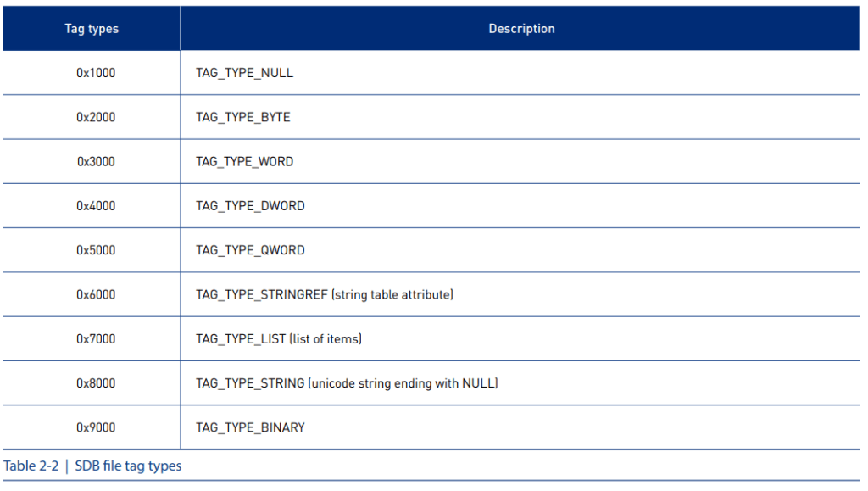This screenshot has height=491, width=868.
Task: Select the 0x2000 tag type cell
Action: point(96,117)
